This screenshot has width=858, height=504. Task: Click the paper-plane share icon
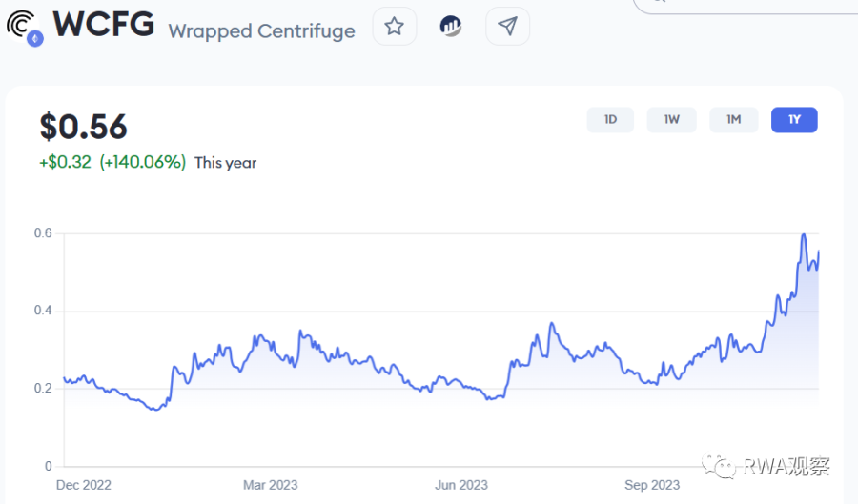(x=507, y=26)
